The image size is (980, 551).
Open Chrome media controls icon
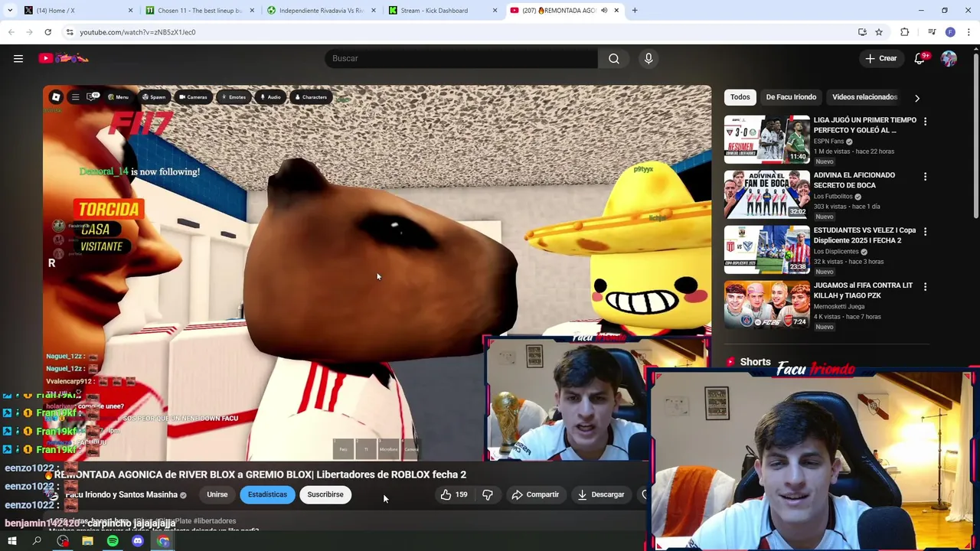coord(931,32)
